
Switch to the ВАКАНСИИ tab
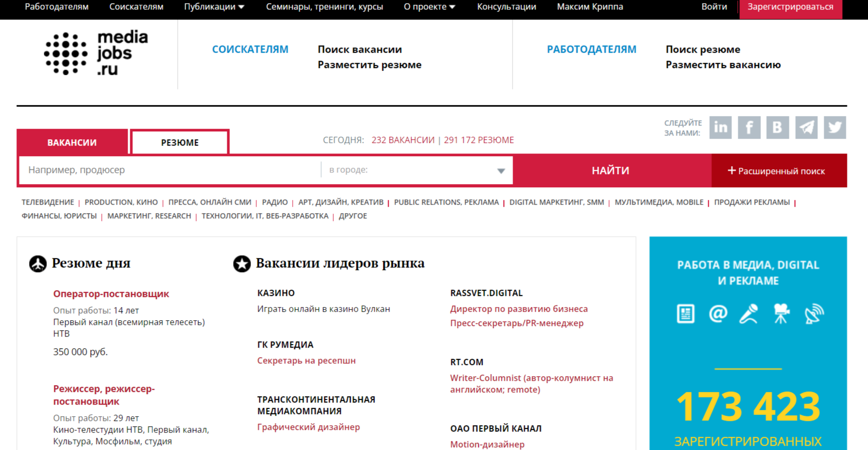(72, 142)
